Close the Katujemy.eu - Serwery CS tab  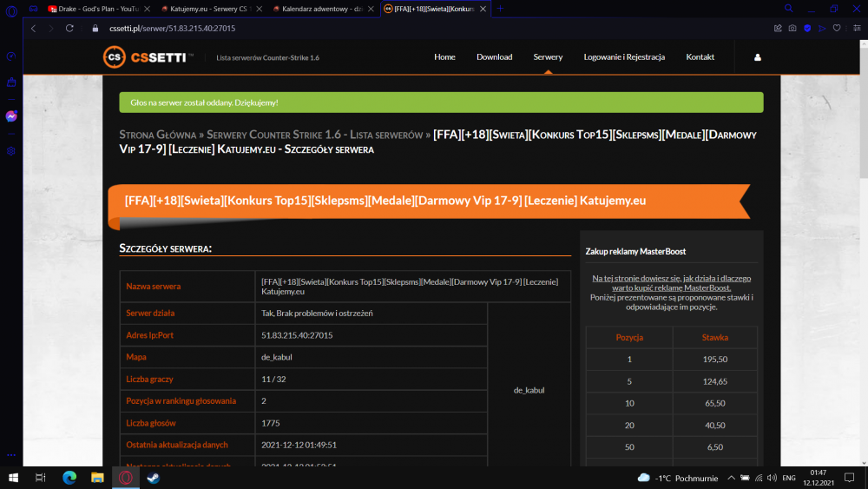click(x=259, y=9)
